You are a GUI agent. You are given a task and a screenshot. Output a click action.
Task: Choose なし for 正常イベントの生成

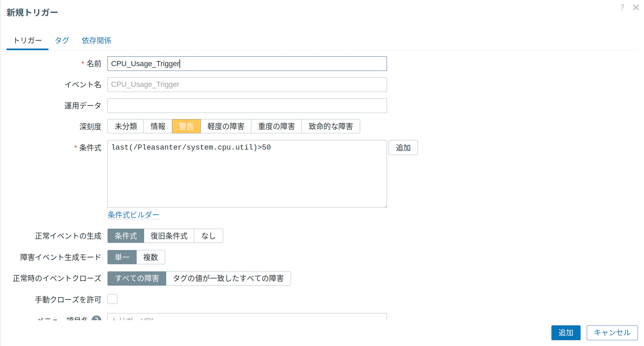coord(209,236)
